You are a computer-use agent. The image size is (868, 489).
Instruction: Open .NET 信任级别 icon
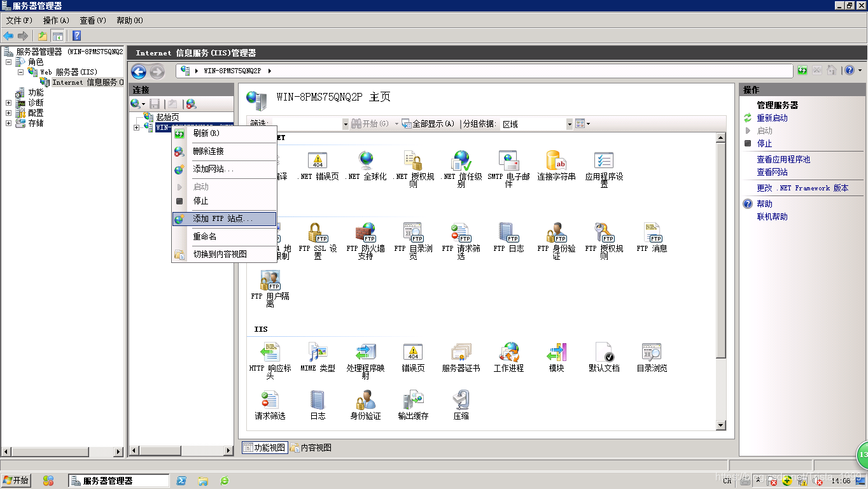pyautogui.click(x=461, y=160)
